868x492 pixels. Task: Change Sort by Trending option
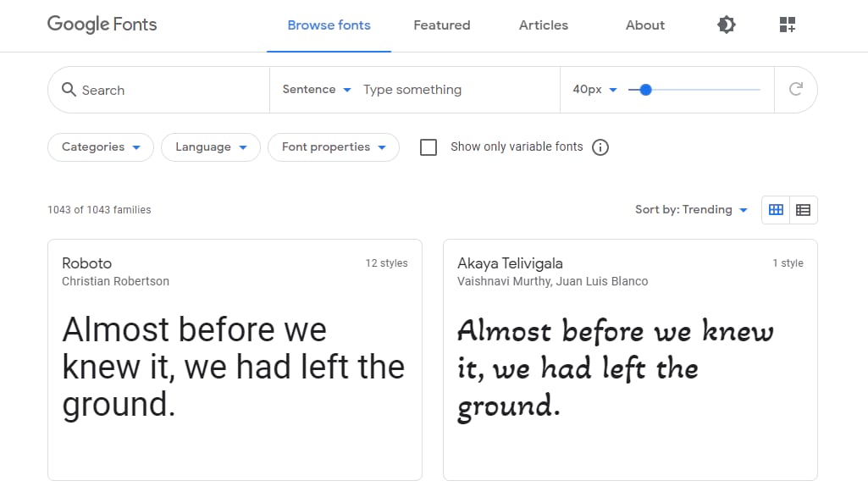point(691,209)
